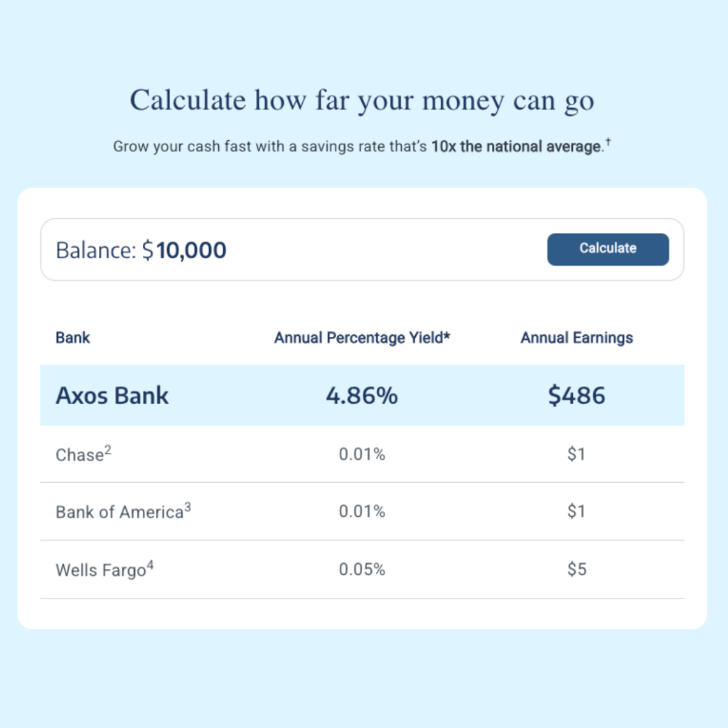728x728 pixels.
Task: Select the $10,000 balance value to edit
Action: pos(193,250)
